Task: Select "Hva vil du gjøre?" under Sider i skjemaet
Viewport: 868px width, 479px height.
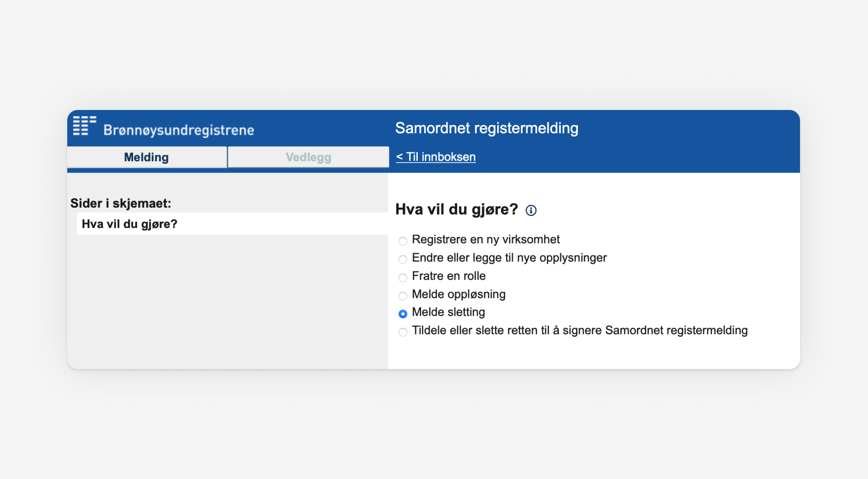Action: click(130, 224)
